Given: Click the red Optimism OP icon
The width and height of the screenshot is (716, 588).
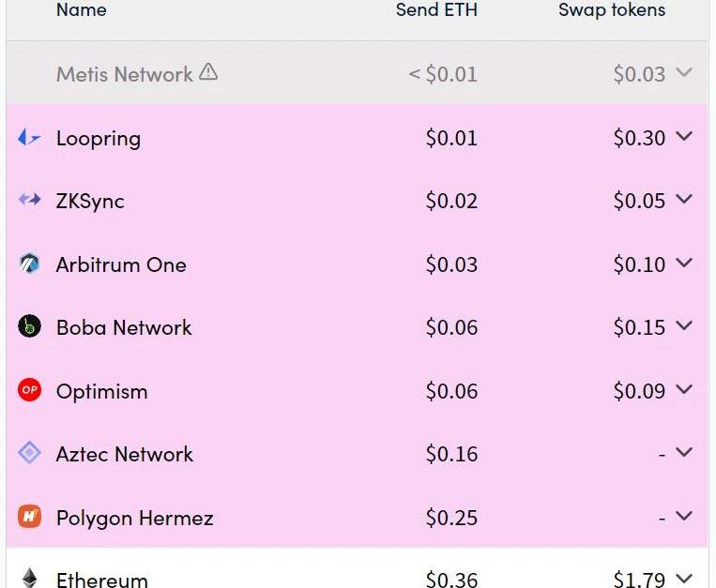Looking at the screenshot, I should coord(29,390).
